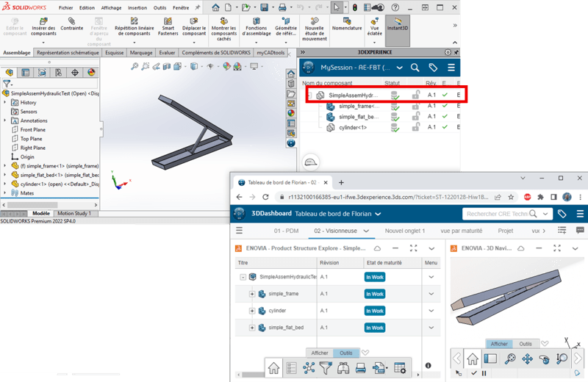
Task: Switch to Compléments de SOLIDWORKS tab
Action: (x=216, y=53)
